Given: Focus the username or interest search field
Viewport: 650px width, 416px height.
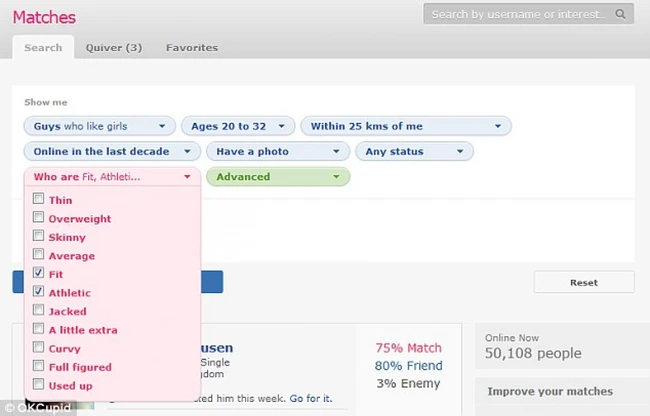Looking at the screenshot, I should coord(518,15).
